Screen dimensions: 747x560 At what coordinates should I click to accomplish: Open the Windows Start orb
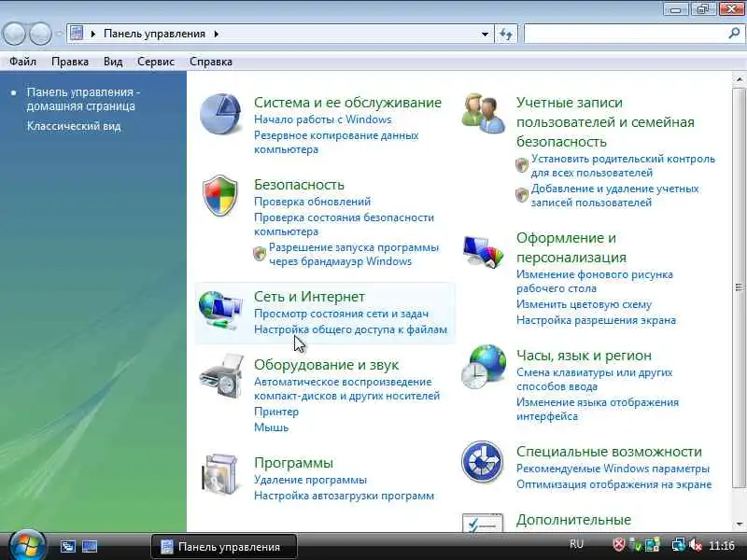[x=27, y=545]
